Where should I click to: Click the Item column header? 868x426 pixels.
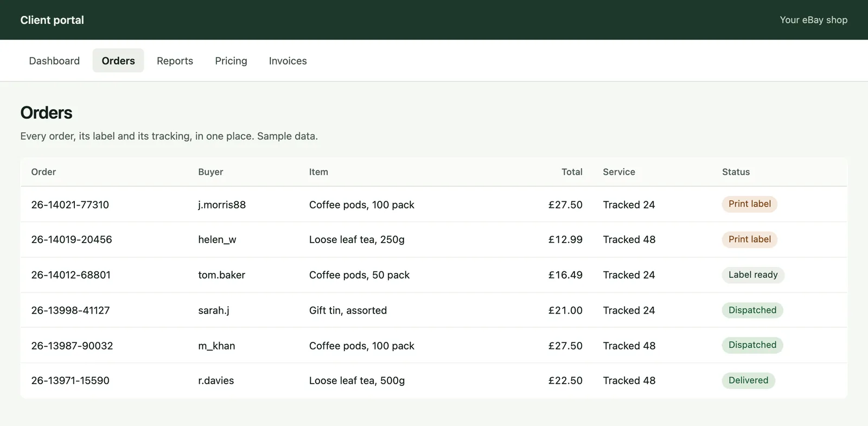[x=318, y=172]
